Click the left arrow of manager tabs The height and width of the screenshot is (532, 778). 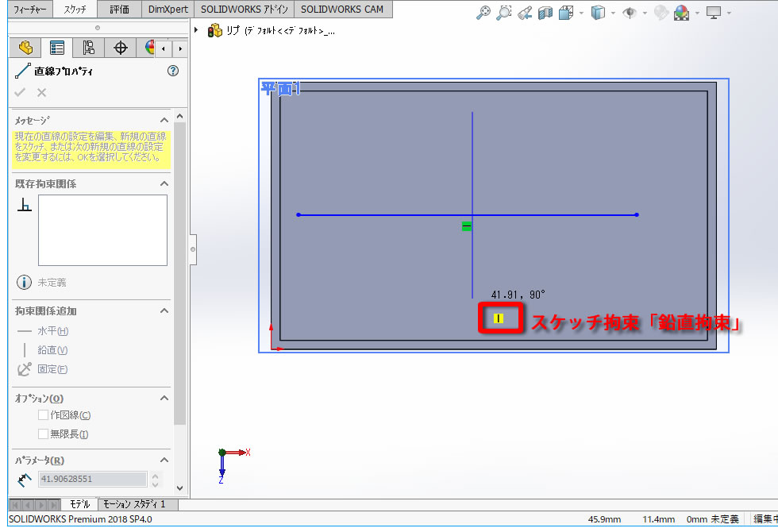(x=164, y=48)
